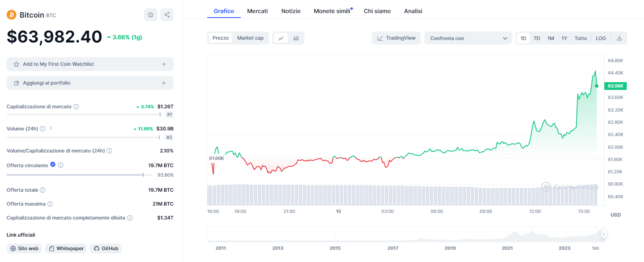
Task: Go to the Notizie tab
Action: pyautogui.click(x=291, y=11)
